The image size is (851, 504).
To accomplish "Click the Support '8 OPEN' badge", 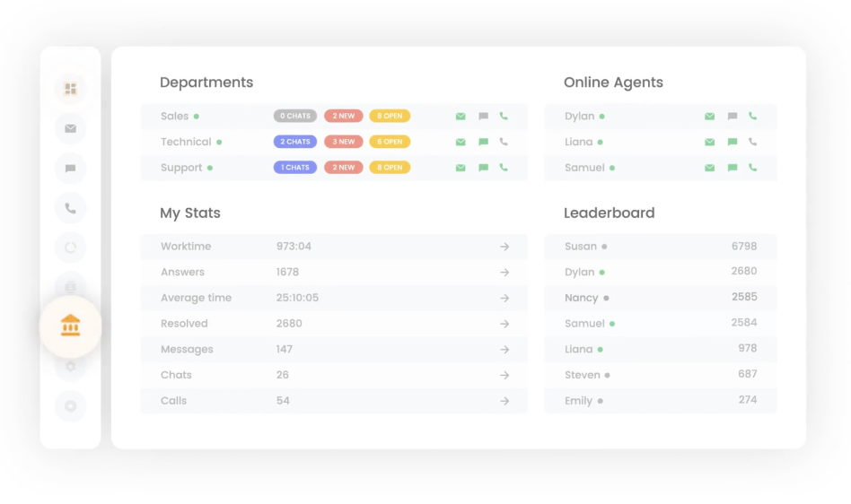I will (x=390, y=168).
